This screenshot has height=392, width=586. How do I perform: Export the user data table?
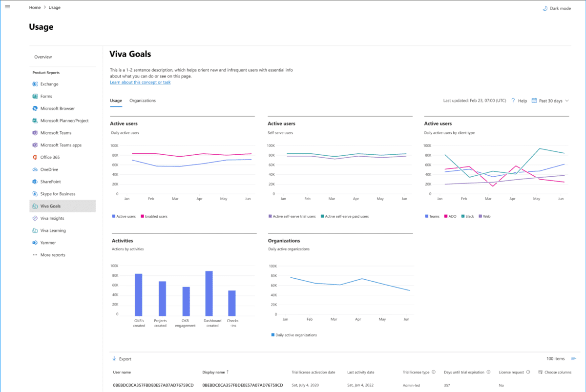[121, 358]
